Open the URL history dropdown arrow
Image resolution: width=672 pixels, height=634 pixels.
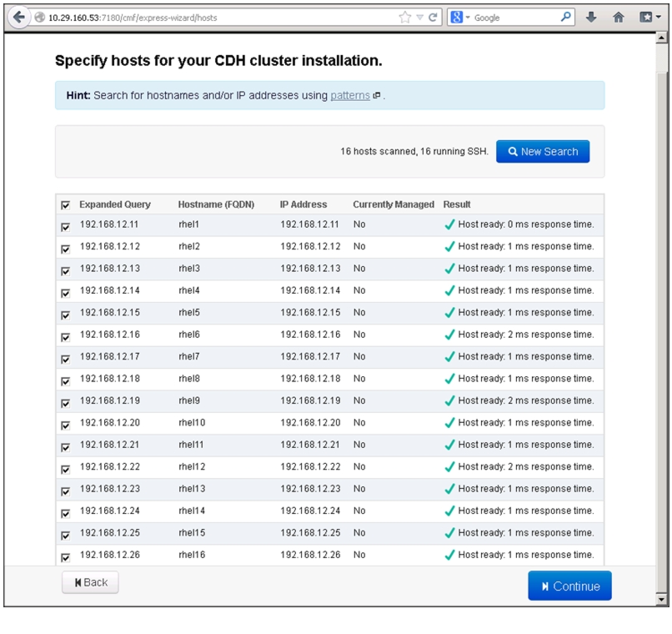[x=420, y=18]
